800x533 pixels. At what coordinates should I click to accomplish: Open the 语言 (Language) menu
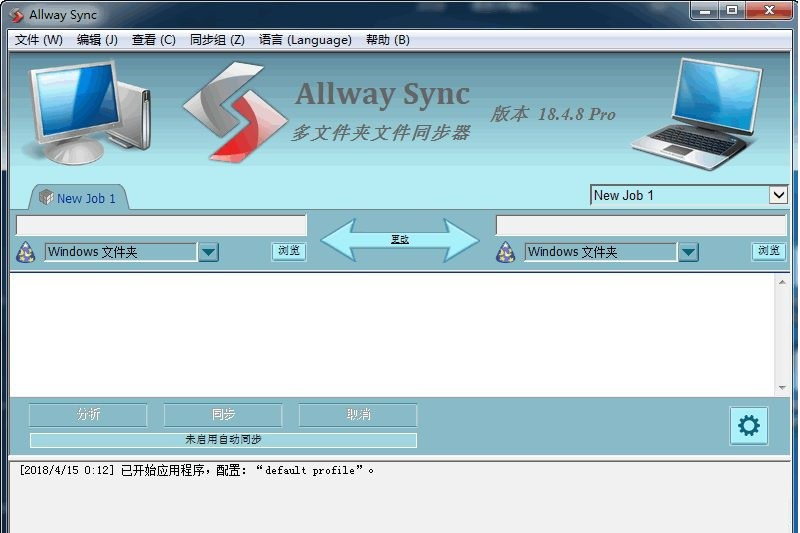[305, 40]
